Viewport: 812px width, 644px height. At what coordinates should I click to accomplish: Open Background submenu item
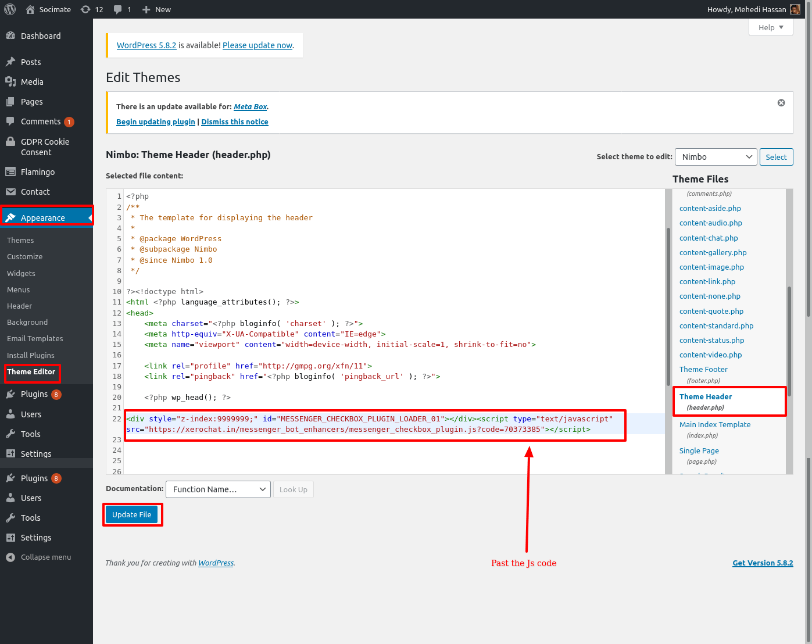click(27, 322)
